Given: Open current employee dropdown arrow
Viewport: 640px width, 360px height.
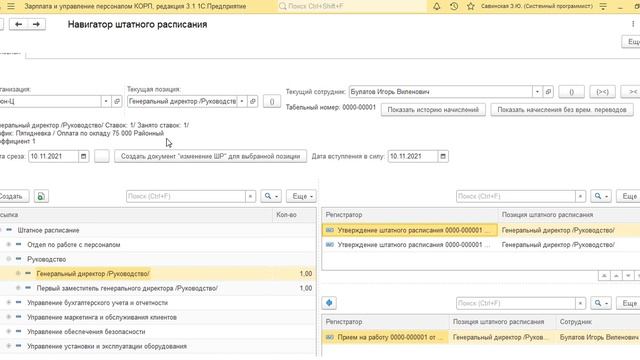Looking at the screenshot, I should tap(537, 92).
